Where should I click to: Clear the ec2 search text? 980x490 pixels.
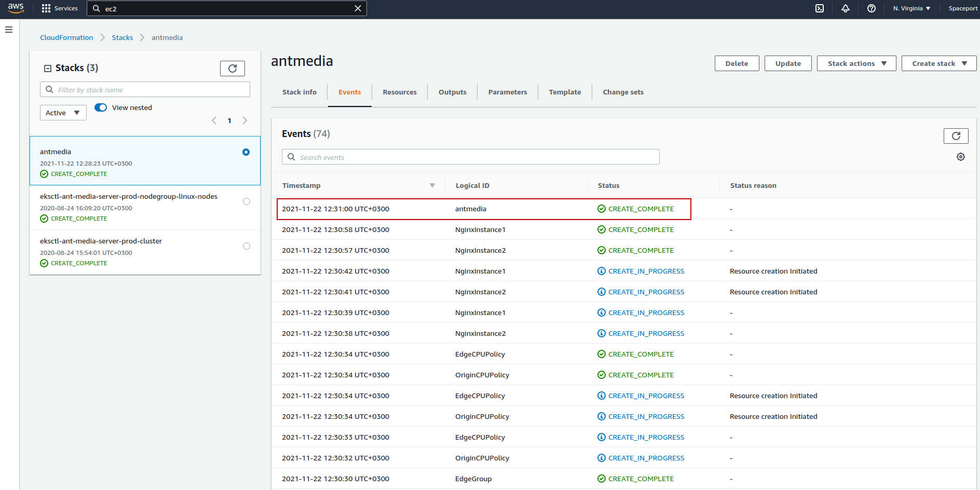pos(358,8)
